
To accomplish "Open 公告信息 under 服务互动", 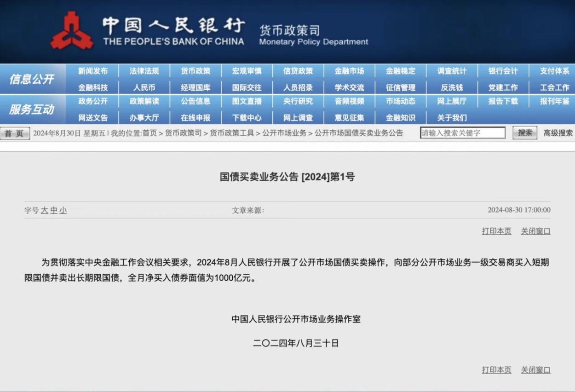I will [x=195, y=101].
